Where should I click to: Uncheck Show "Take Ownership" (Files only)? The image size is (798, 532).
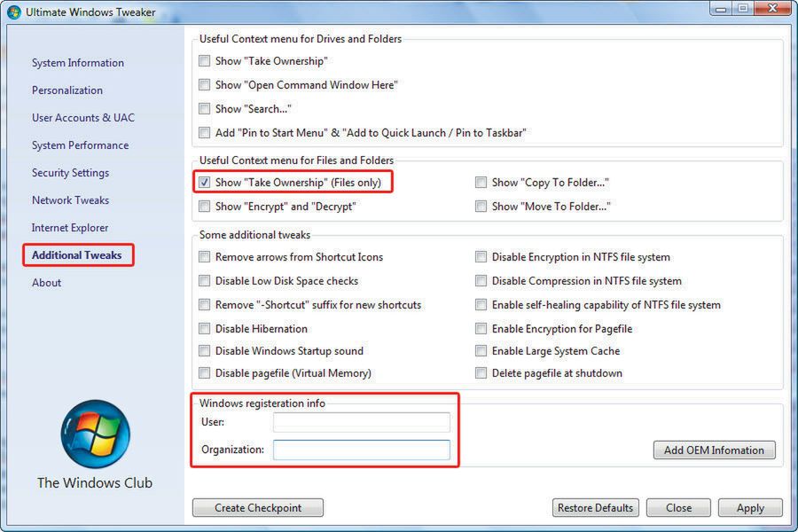point(204,183)
